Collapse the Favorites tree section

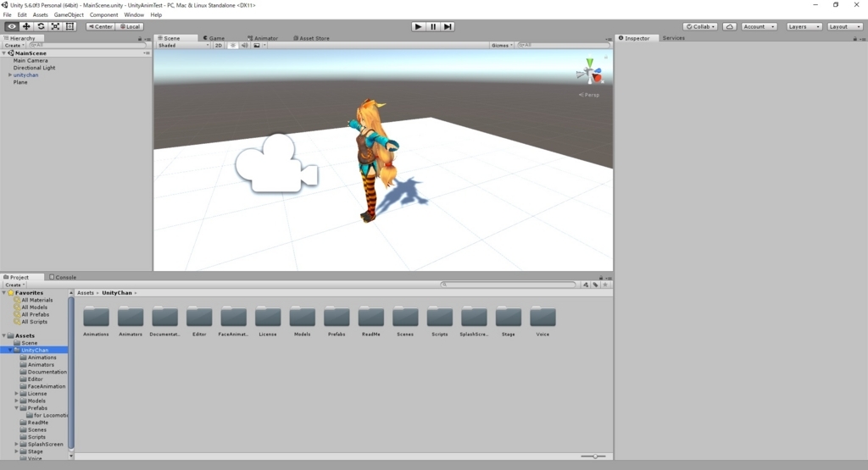coord(4,292)
